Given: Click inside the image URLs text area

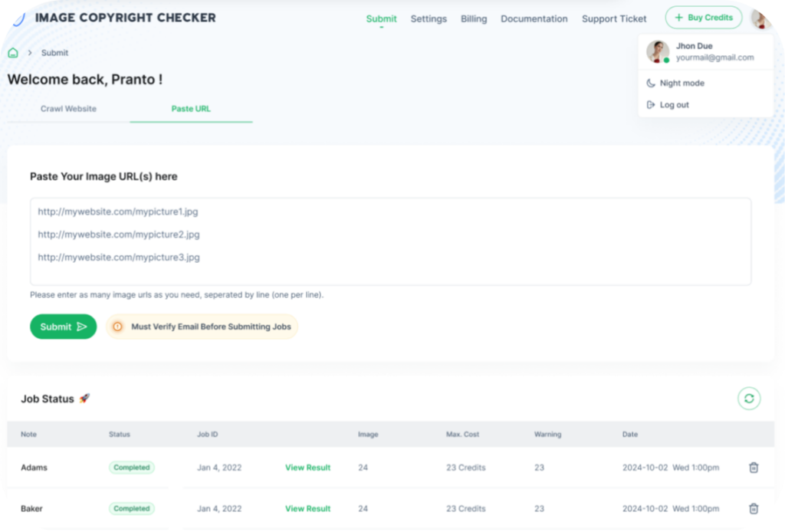Looking at the screenshot, I should 390,241.
